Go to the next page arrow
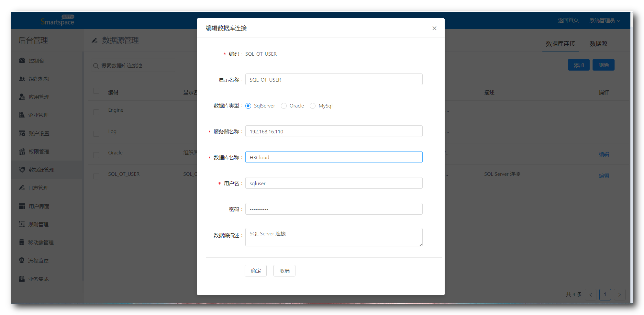 point(620,295)
